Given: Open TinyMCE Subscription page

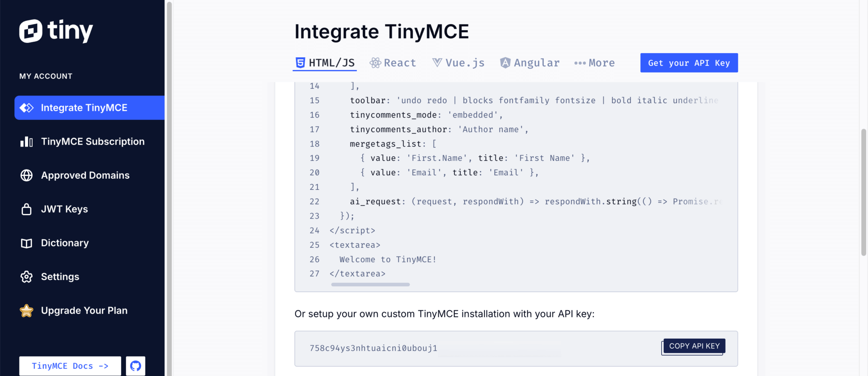Looking at the screenshot, I should [92, 141].
